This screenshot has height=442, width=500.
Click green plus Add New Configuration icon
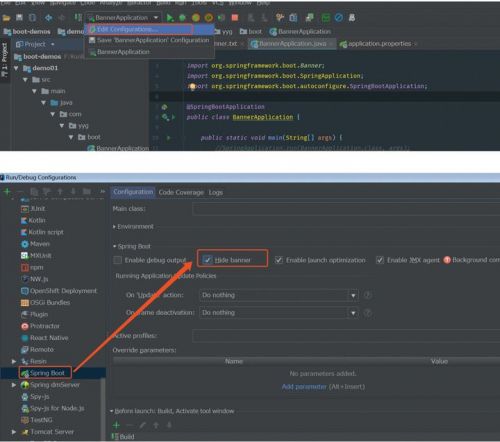pyautogui.click(x=7, y=192)
